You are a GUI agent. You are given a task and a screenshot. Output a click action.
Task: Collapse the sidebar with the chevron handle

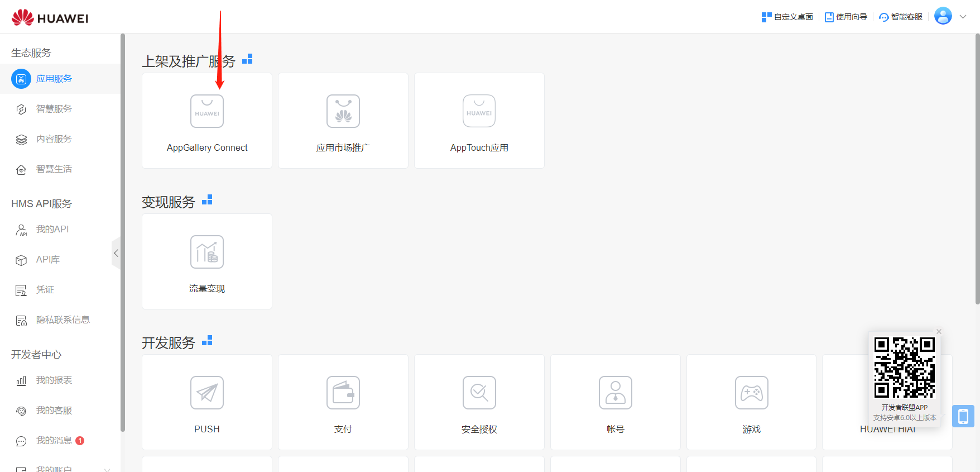tap(116, 253)
